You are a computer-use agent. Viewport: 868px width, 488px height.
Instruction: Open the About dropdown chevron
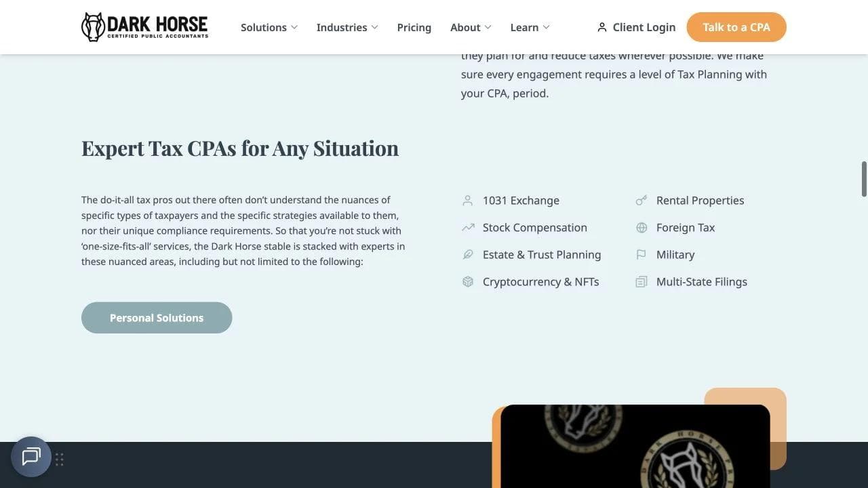488,28
